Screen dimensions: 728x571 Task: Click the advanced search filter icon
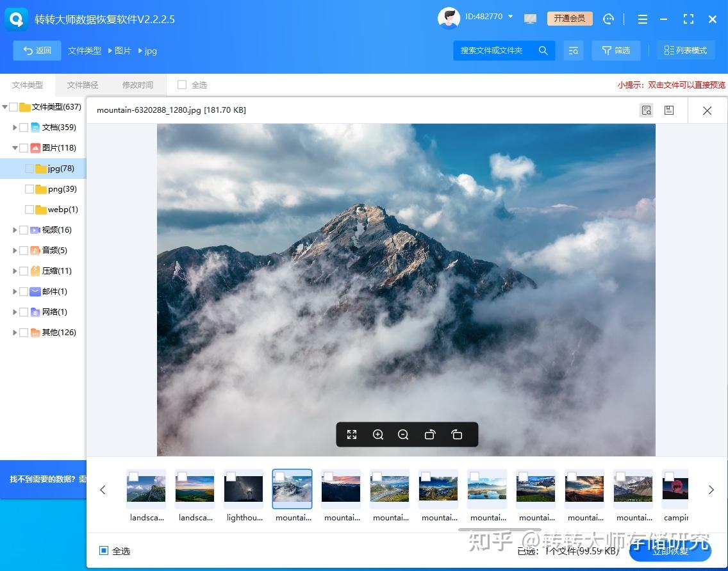tap(573, 51)
